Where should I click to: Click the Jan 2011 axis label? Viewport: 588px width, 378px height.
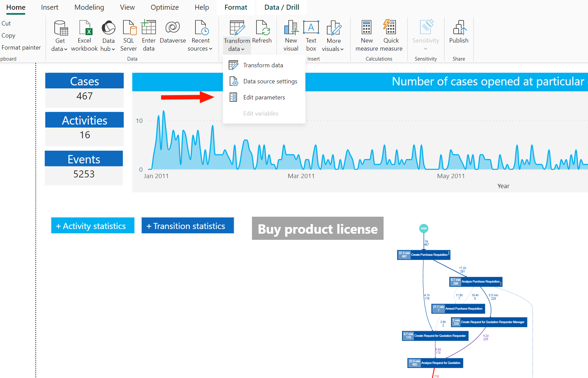[x=156, y=176]
